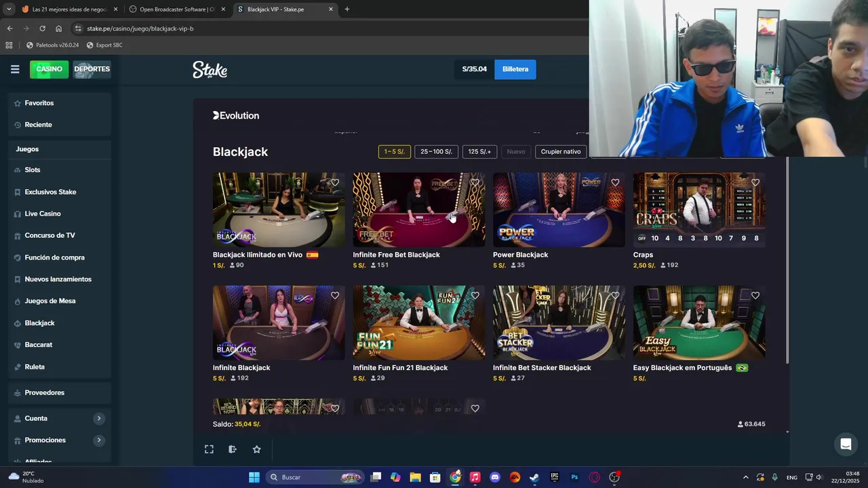868x488 pixels.
Task: Open Función de compra in sidebar
Action: coord(60,258)
